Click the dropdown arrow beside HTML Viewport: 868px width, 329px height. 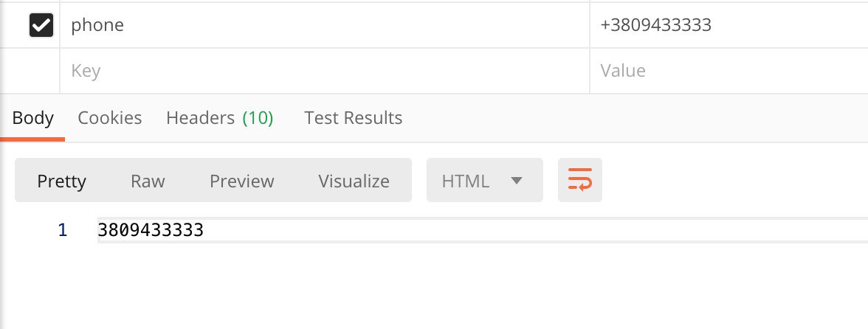click(517, 180)
